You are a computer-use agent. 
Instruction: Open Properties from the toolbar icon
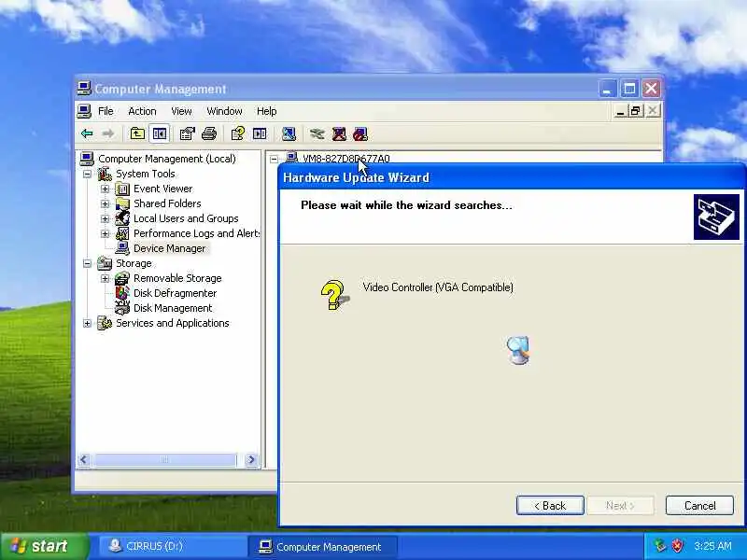[x=188, y=133]
